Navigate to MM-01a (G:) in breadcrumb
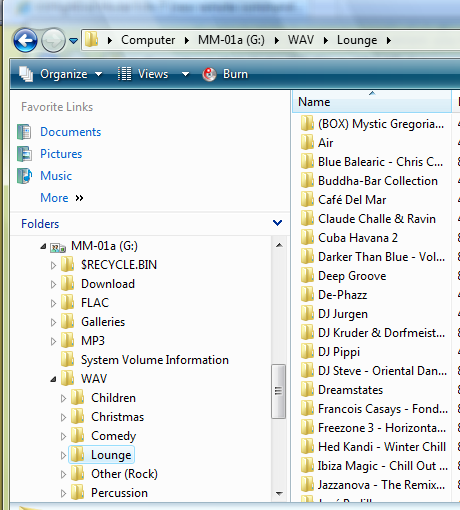This screenshot has width=460, height=510. [x=231, y=40]
